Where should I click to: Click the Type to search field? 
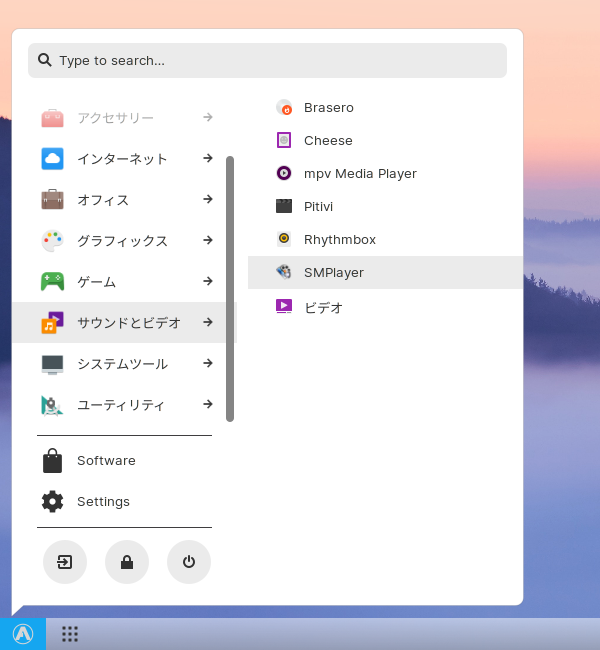[267, 61]
